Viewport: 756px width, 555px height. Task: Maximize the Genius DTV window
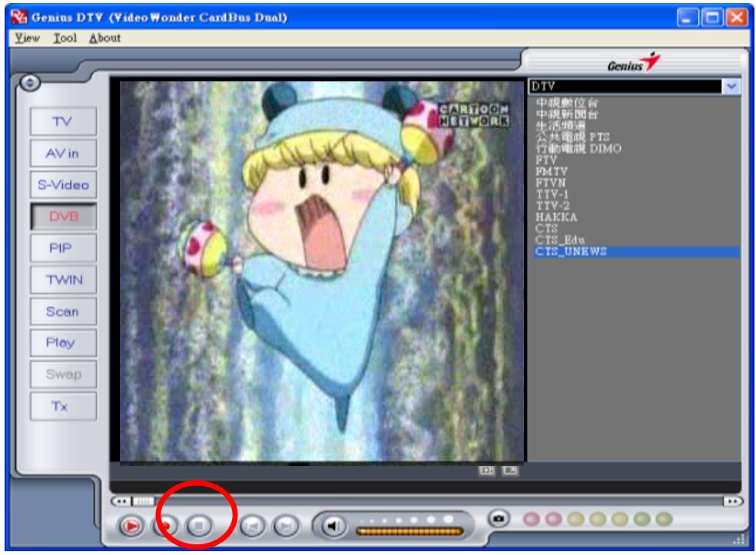pos(712,18)
